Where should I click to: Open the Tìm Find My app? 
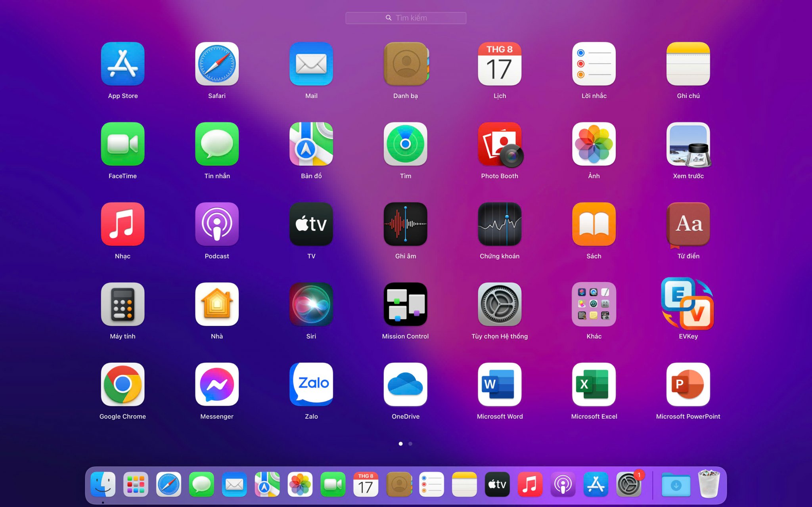(405, 144)
